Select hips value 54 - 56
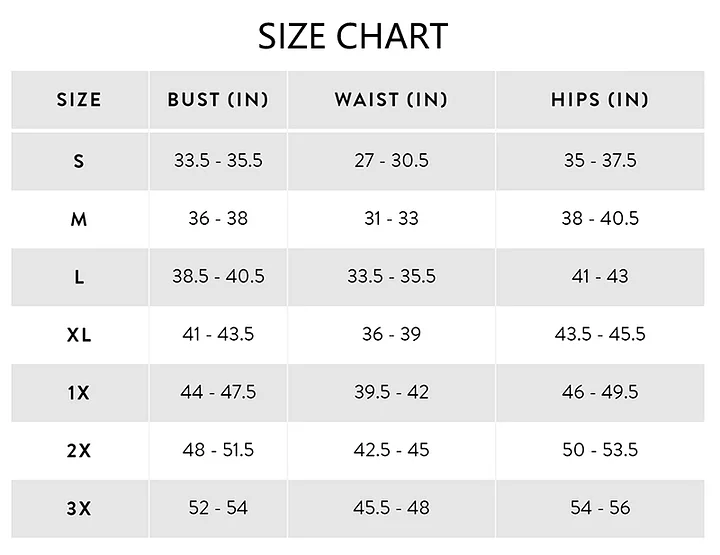 coord(600,507)
